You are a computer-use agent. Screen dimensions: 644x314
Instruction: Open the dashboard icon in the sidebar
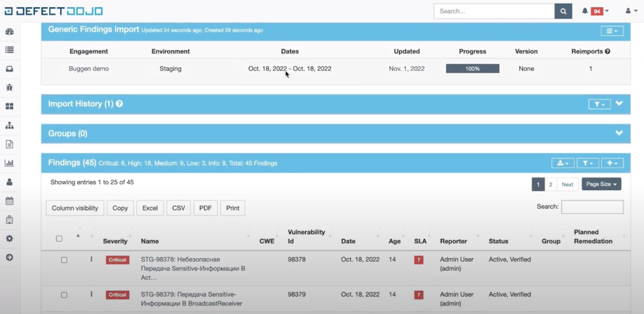coord(9,31)
